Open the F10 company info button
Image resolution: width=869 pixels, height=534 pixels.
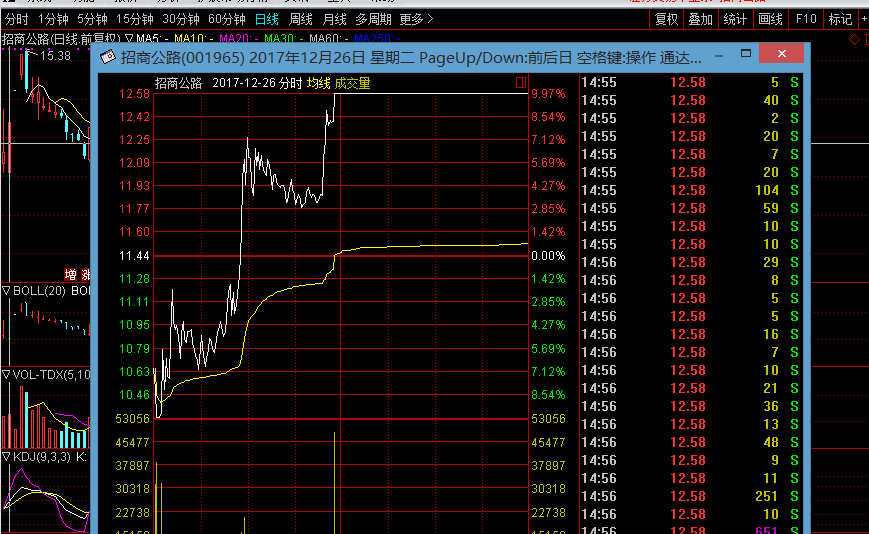pyautogui.click(x=806, y=19)
